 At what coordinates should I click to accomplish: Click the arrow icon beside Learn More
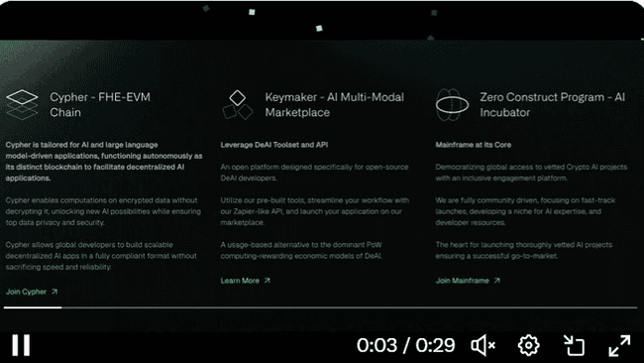point(267,281)
